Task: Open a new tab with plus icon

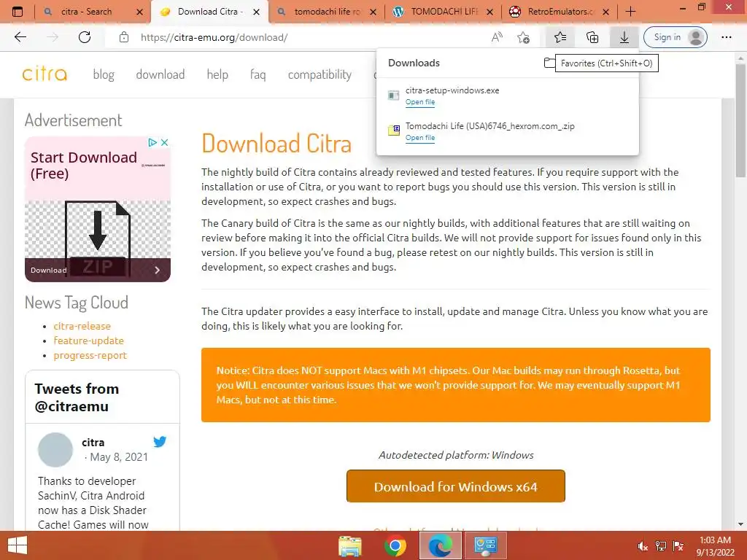Action: click(x=630, y=12)
